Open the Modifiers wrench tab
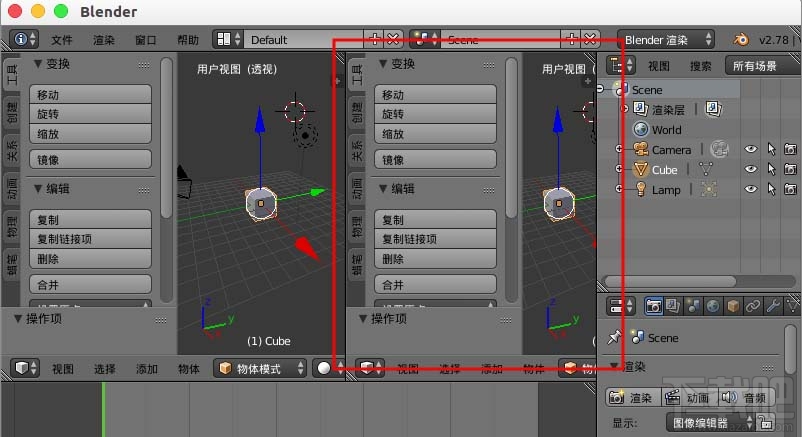 773,306
